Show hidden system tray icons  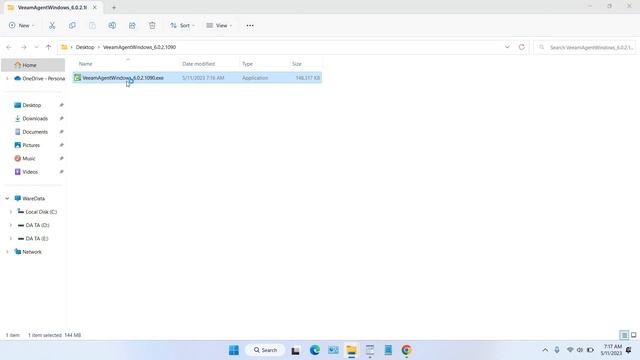click(545, 350)
